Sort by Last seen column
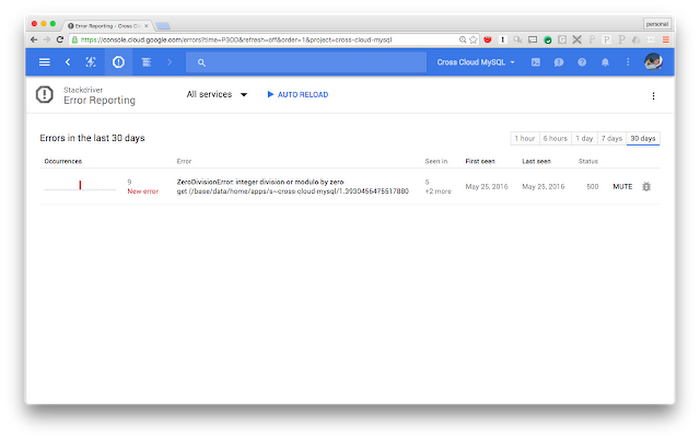Screen dimensions: 700x441 coord(536,161)
